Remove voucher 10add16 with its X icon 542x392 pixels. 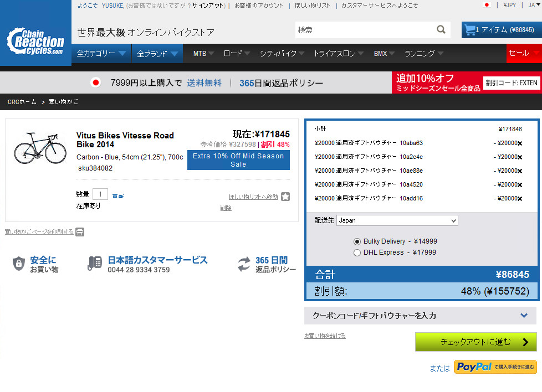click(520, 199)
